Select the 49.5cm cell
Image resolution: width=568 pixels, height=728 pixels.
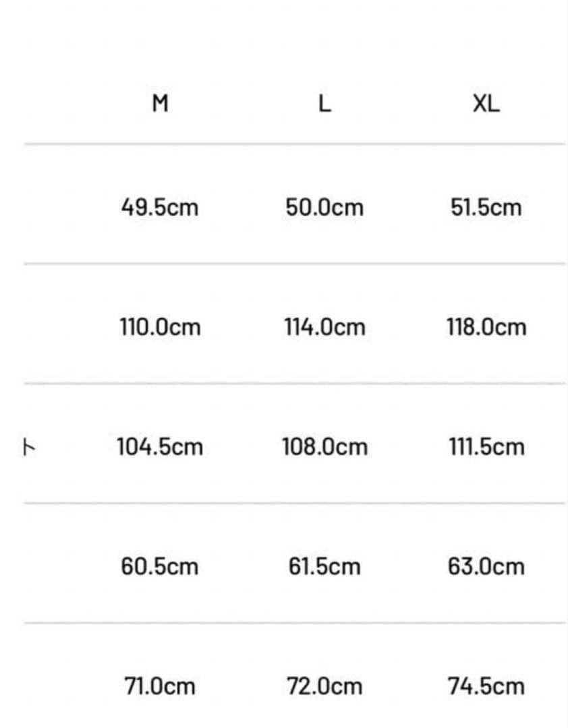pyautogui.click(x=160, y=207)
